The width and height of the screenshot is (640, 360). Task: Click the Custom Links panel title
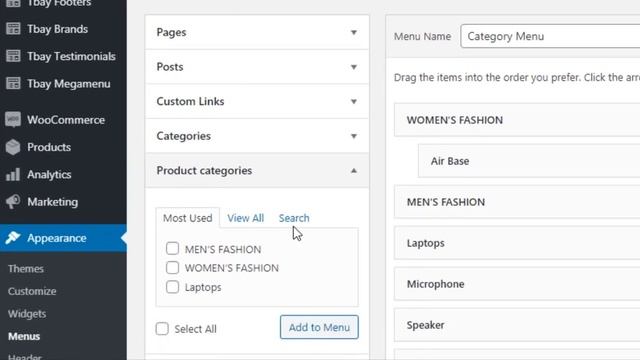pos(190,101)
